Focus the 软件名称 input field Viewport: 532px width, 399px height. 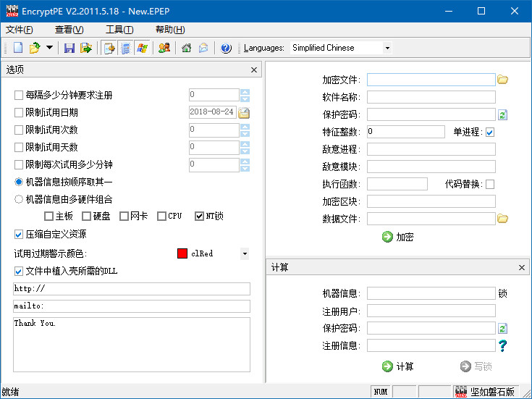tap(431, 97)
